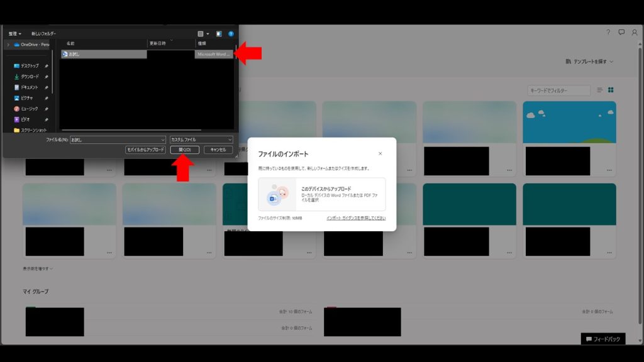Viewport: 644px width, 362px height.
Task: Switch to list view of forms
Action: point(599,90)
